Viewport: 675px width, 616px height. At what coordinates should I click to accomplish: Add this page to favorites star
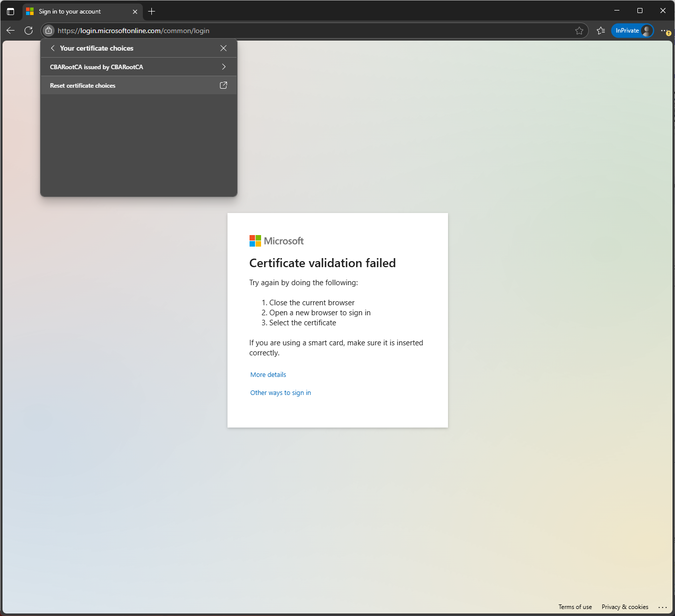point(579,31)
